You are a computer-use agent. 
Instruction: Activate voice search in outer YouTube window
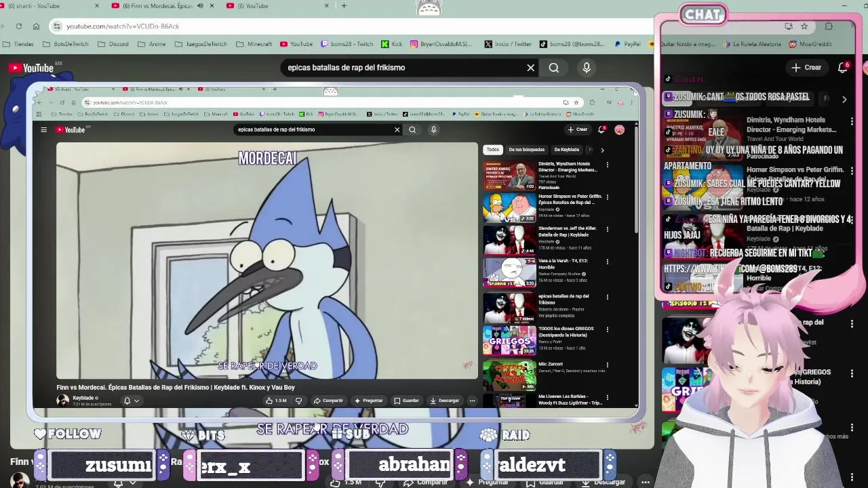(587, 68)
